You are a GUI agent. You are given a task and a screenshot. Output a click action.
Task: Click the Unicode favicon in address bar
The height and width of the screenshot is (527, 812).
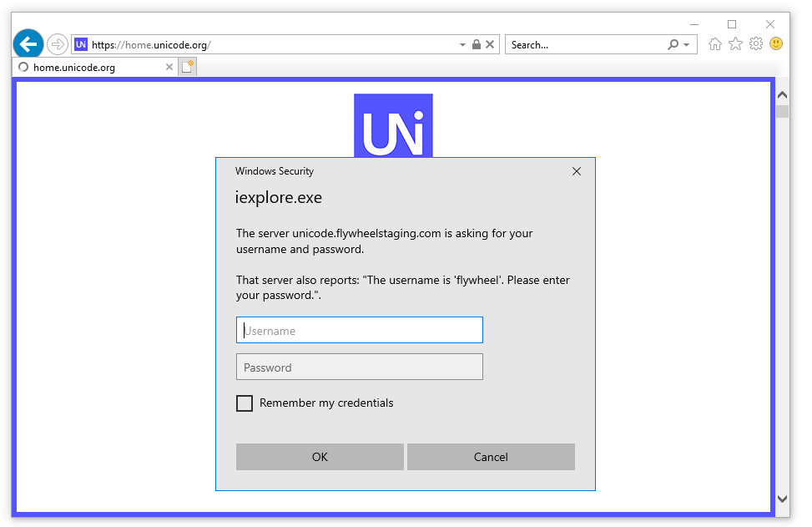(81, 44)
